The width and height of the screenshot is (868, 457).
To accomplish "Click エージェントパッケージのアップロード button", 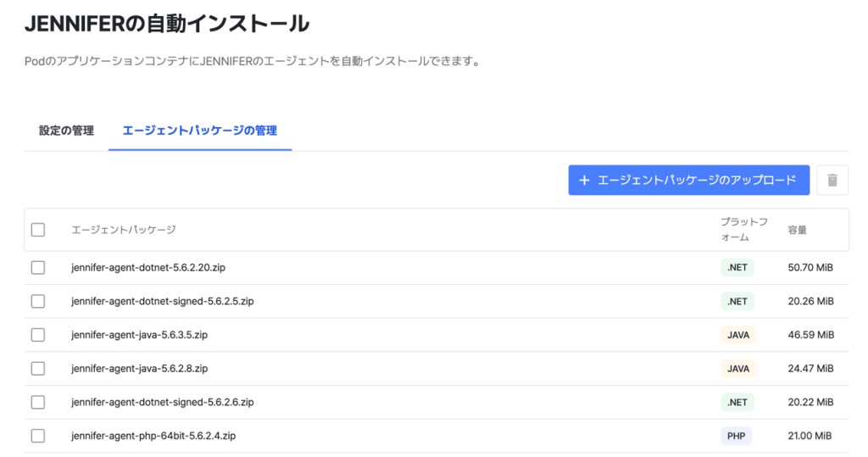I will (688, 180).
